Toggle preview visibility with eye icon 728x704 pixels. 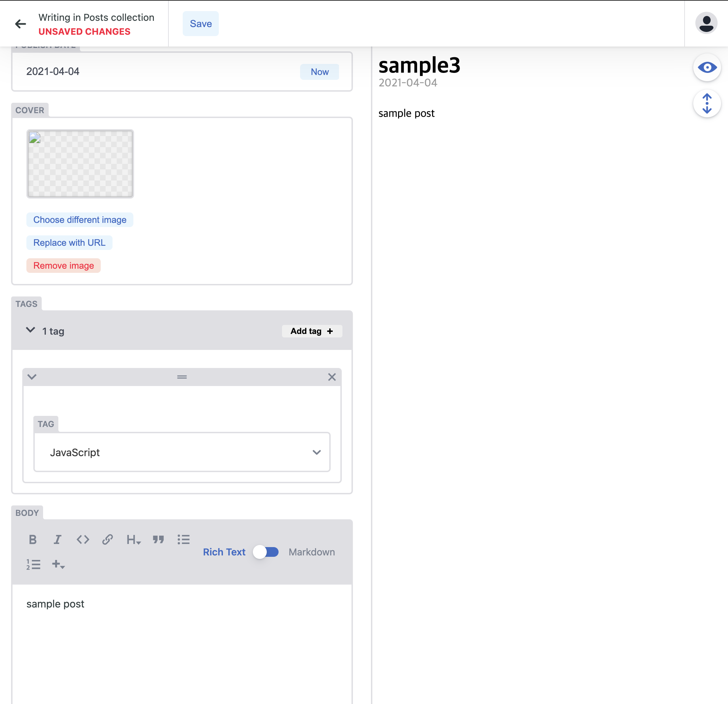[x=707, y=68]
